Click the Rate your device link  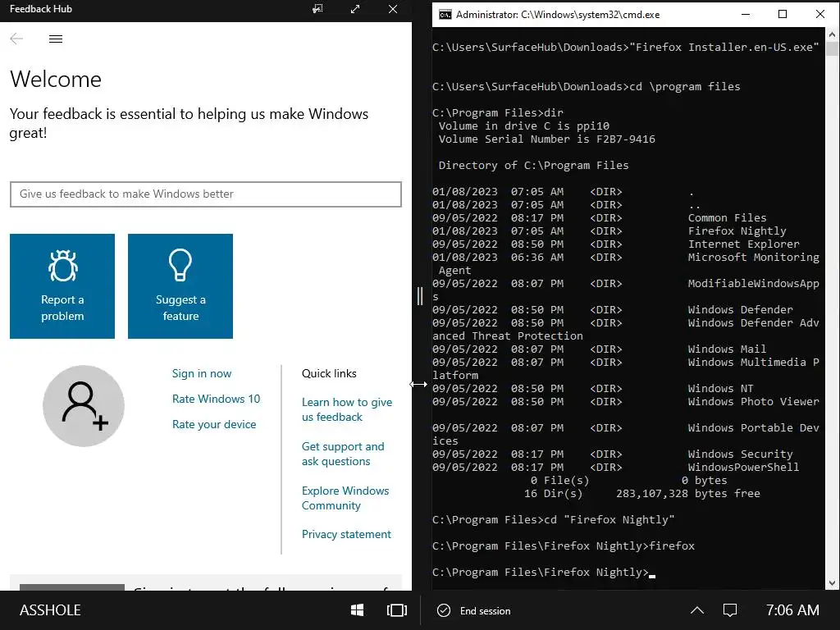214,424
